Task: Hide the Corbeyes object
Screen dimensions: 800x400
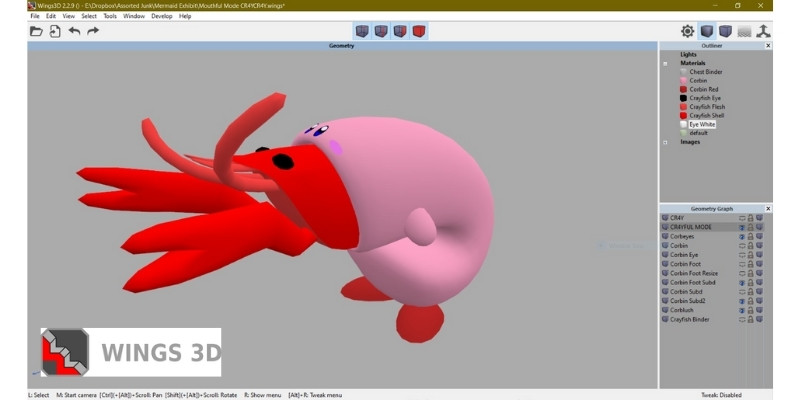Action: (x=742, y=236)
